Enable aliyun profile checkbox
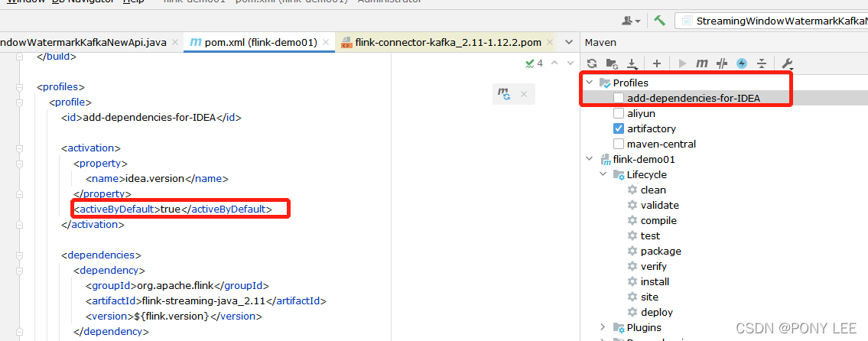Image resolution: width=868 pixels, height=341 pixels. 619,113
